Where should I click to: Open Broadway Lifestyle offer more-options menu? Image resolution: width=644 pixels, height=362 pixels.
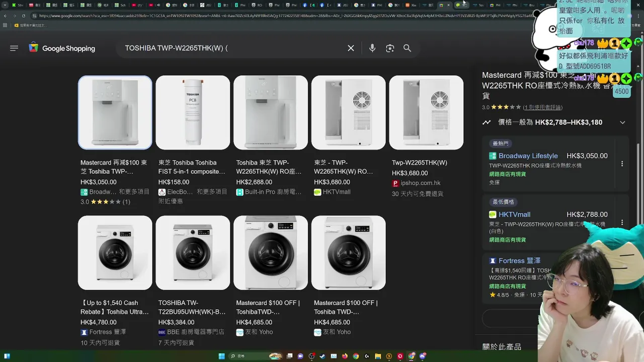coord(622,164)
